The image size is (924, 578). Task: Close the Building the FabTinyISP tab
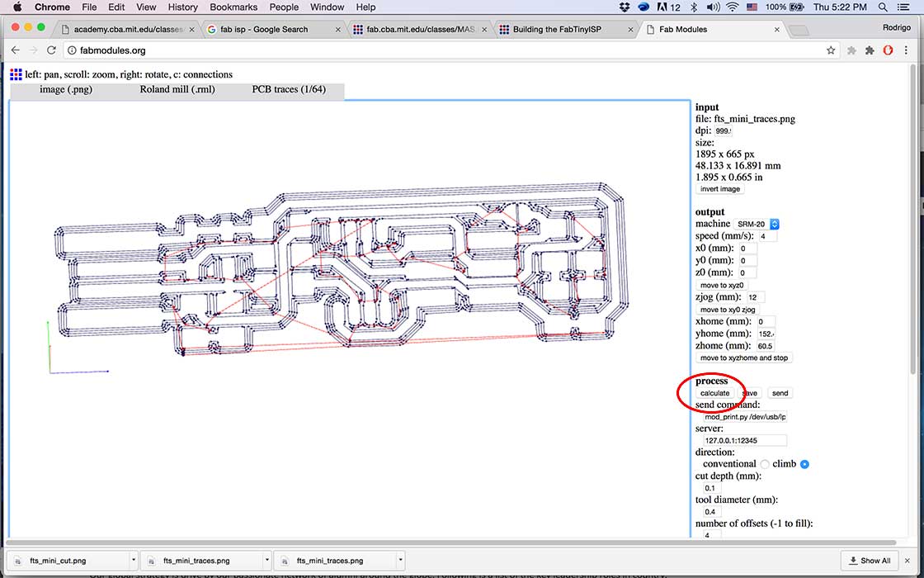630,30
